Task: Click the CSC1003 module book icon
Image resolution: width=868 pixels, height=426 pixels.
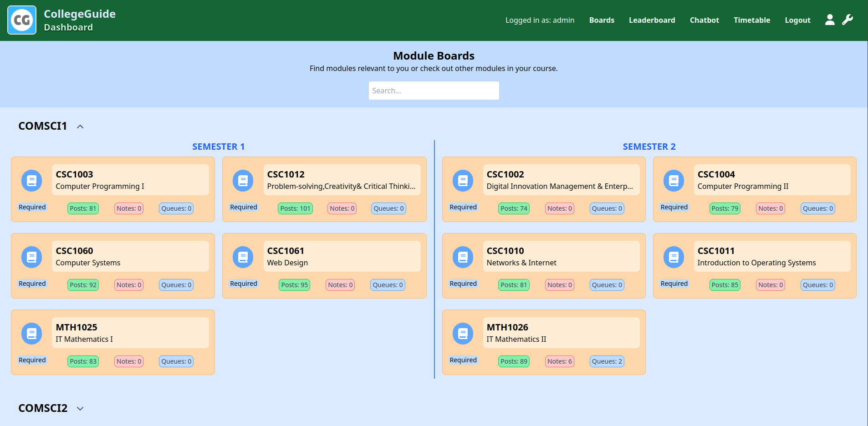Action: 32,181
